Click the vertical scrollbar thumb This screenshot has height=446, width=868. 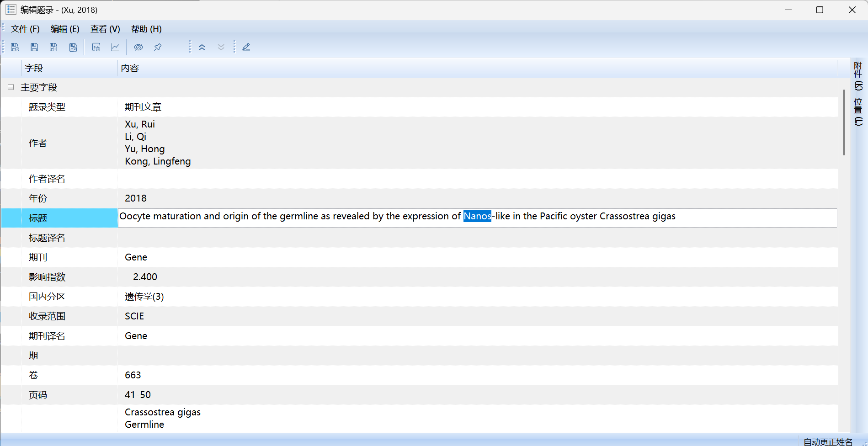(844, 122)
